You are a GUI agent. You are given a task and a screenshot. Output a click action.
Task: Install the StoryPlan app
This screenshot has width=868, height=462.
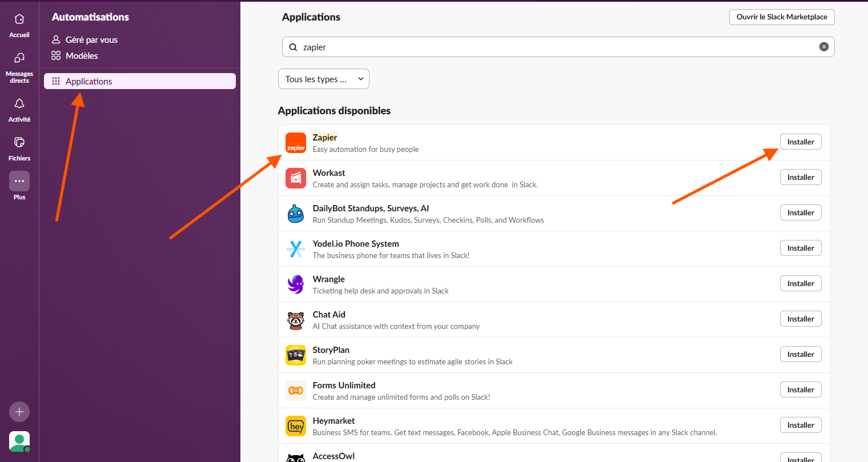pos(801,354)
